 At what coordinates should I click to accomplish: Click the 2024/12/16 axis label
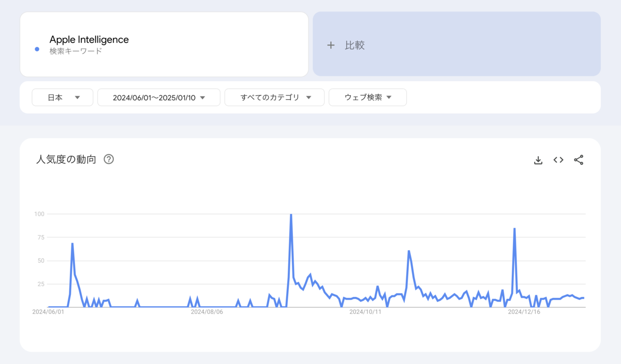point(524,312)
